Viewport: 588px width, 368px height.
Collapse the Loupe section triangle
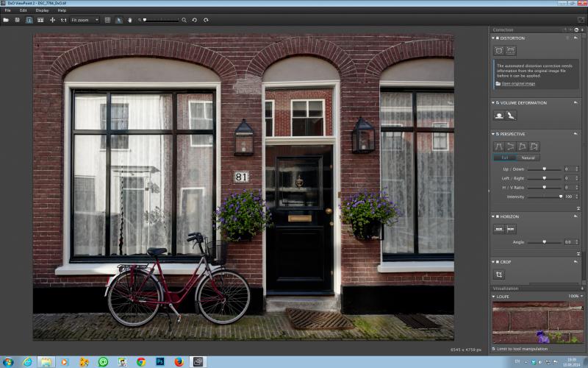click(493, 297)
